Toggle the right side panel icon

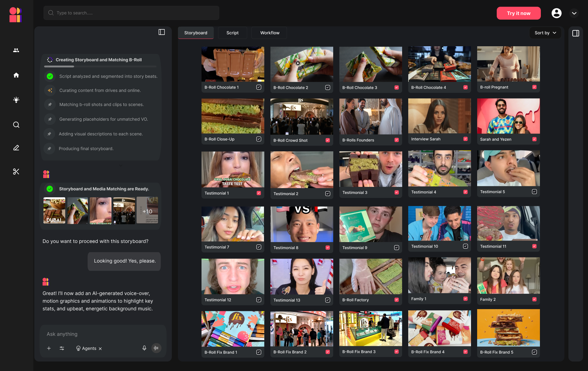coord(575,33)
